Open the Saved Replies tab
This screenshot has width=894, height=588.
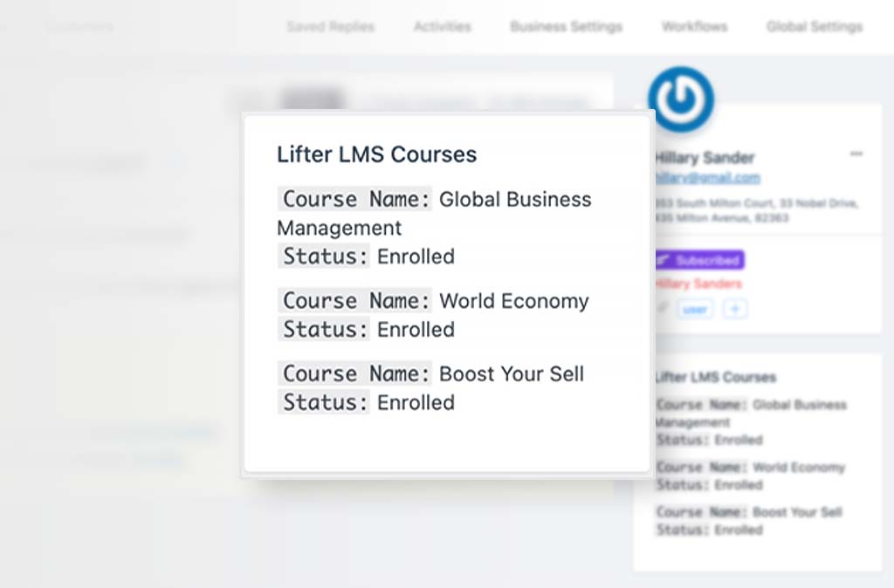pos(330,26)
